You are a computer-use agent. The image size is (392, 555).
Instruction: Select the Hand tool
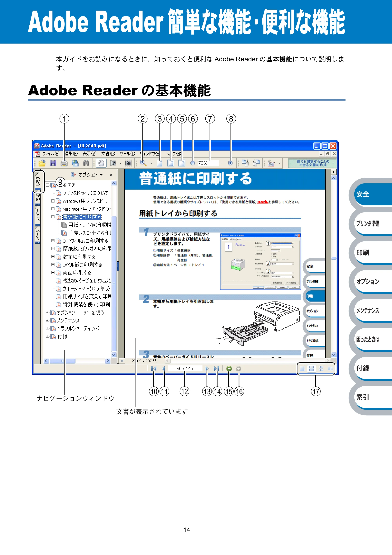point(101,163)
